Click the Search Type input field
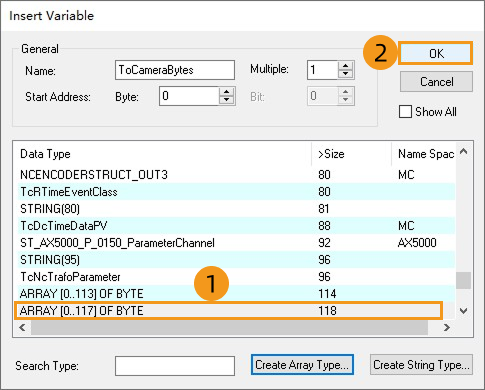485x390 pixels. pyautogui.click(x=175, y=366)
